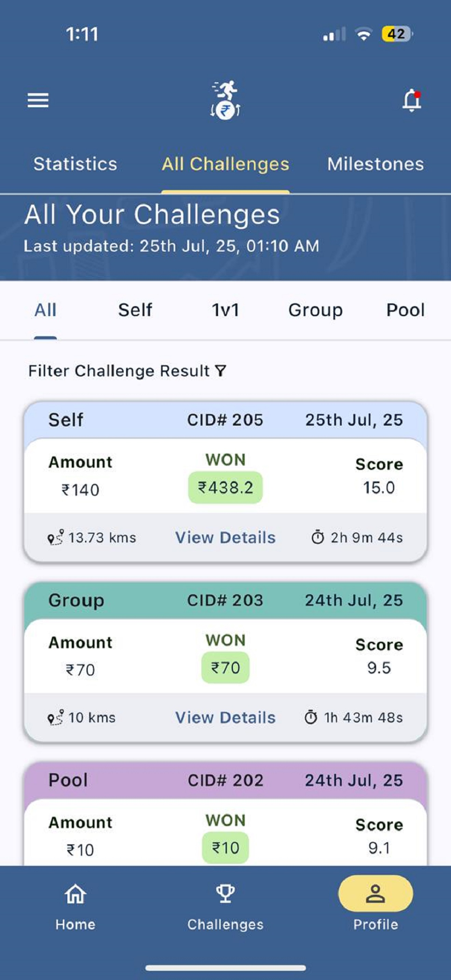Switch to the Milestones tab

(x=376, y=164)
